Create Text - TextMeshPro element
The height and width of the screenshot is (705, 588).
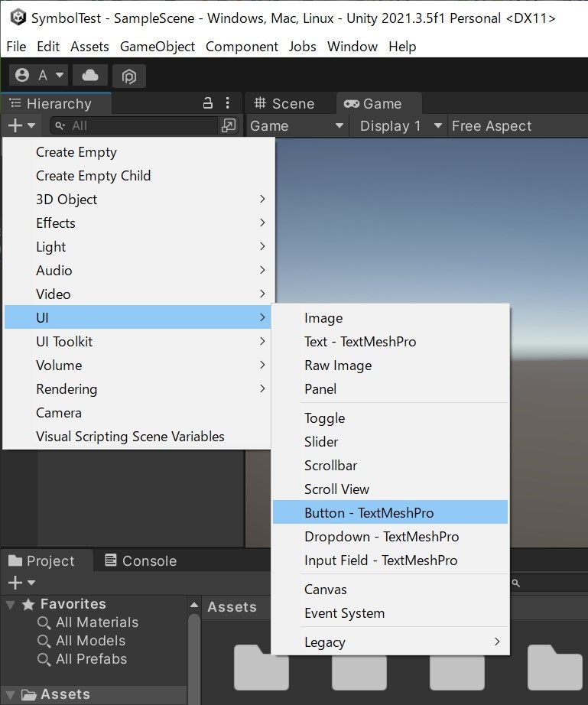(390, 341)
